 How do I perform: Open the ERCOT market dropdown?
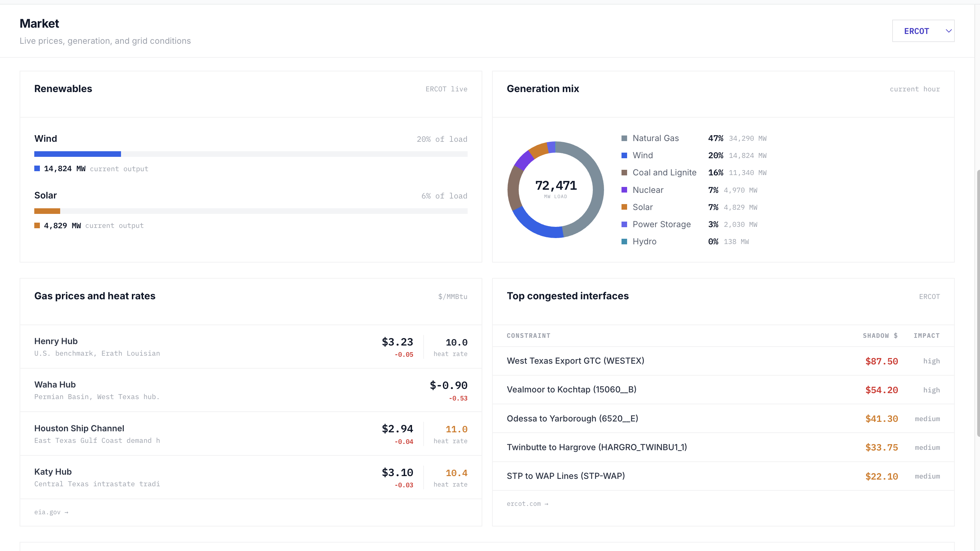923,31
